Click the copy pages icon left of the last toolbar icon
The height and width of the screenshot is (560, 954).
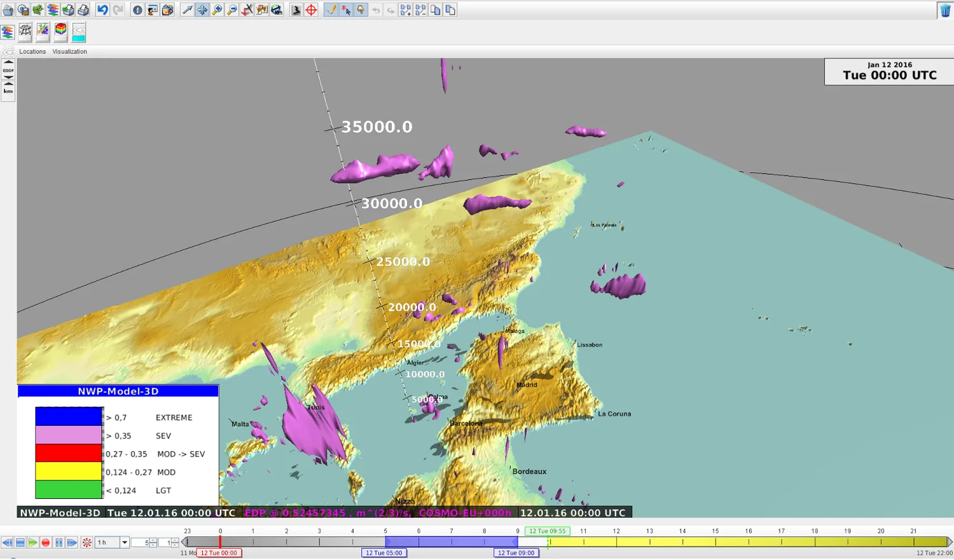point(436,10)
